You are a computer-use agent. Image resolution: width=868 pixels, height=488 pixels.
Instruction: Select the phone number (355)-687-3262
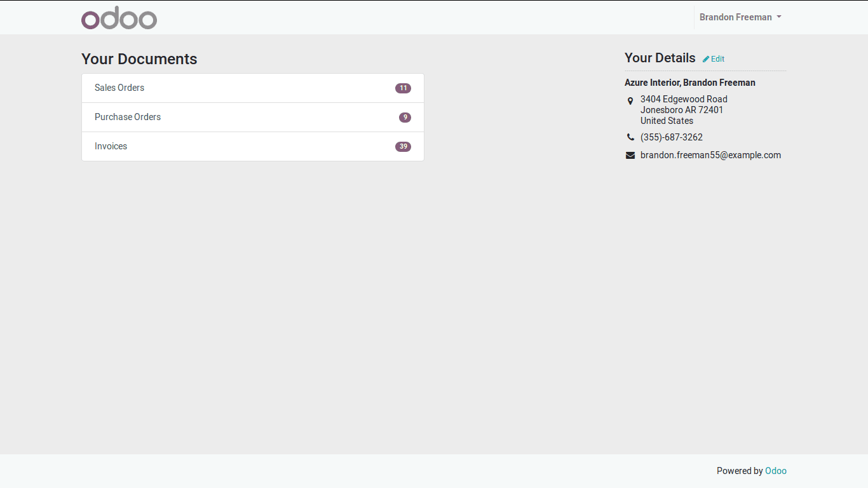672,137
